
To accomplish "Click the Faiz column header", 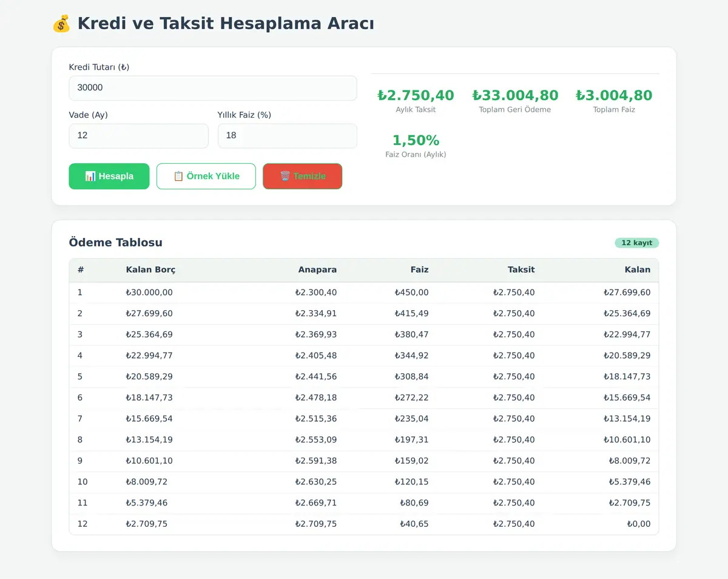I will tap(419, 269).
